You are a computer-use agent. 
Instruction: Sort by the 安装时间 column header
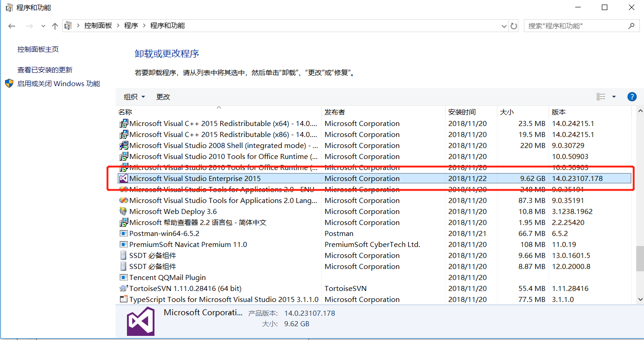[x=472, y=112]
